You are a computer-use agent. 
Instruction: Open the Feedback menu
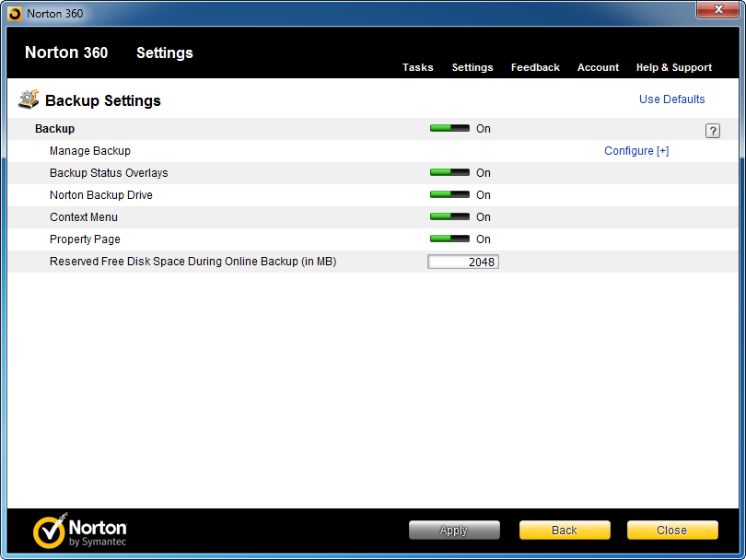click(x=535, y=67)
